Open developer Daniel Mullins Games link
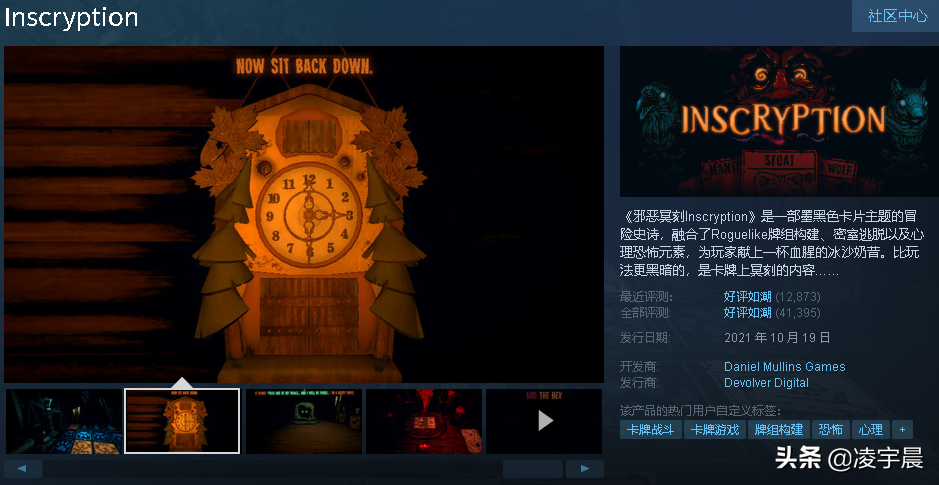The height and width of the screenshot is (485, 939). click(x=784, y=366)
